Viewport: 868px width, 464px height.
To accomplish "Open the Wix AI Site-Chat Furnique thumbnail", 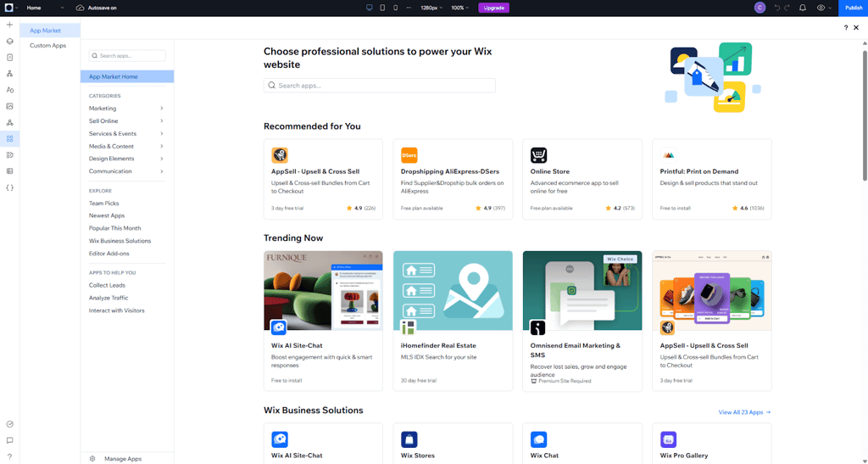I will click(323, 291).
